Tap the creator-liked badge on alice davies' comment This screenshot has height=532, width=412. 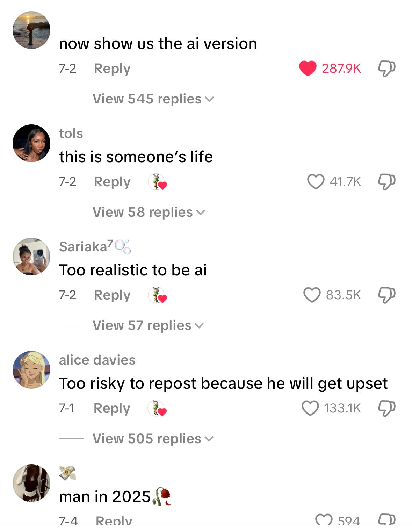tap(157, 408)
